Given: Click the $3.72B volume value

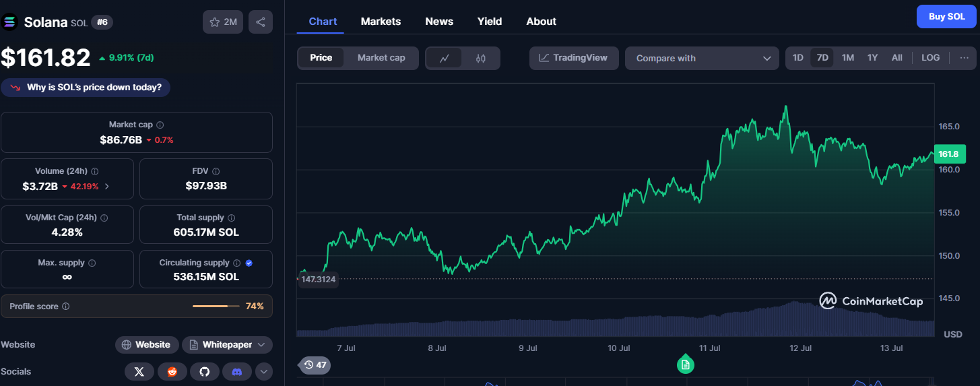Looking at the screenshot, I should [40, 186].
